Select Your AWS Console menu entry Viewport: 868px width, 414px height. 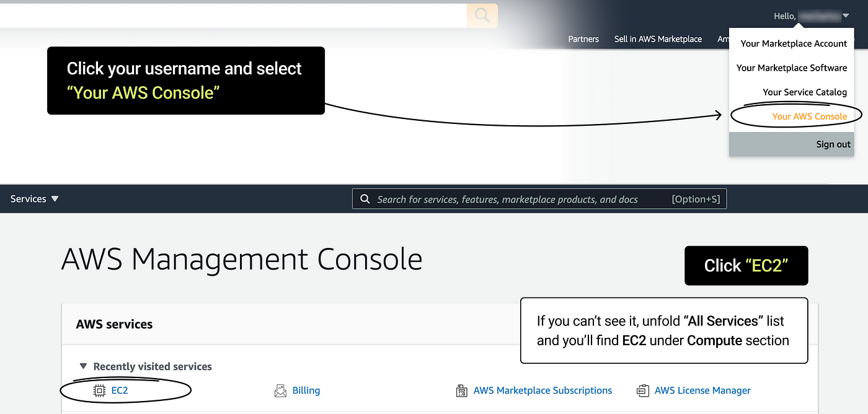pyautogui.click(x=809, y=116)
